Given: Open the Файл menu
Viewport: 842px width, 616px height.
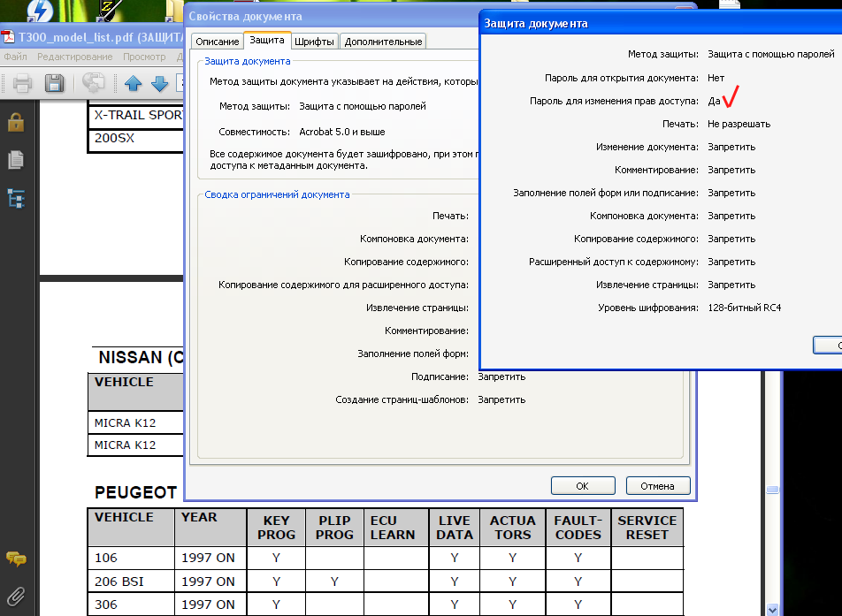Looking at the screenshot, I should pyautogui.click(x=16, y=57).
